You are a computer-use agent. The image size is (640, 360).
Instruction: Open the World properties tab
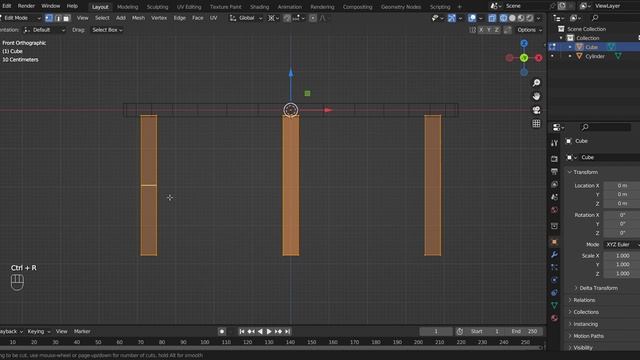coord(554,210)
